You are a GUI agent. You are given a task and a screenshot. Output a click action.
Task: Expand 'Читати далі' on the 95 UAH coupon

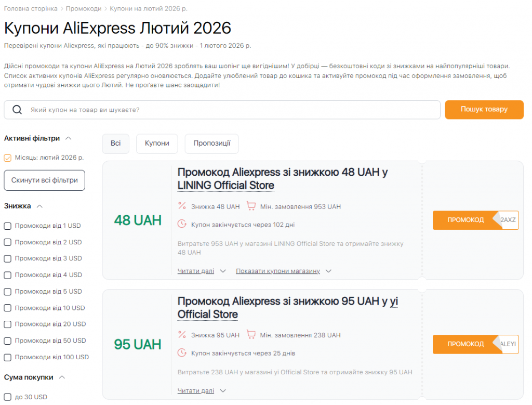[195, 390]
